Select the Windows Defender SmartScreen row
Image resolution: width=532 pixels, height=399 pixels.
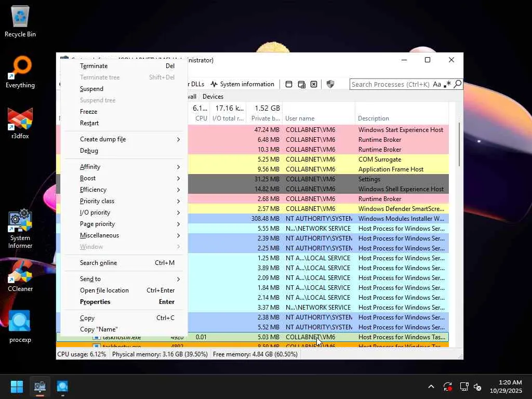click(x=318, y=209)
